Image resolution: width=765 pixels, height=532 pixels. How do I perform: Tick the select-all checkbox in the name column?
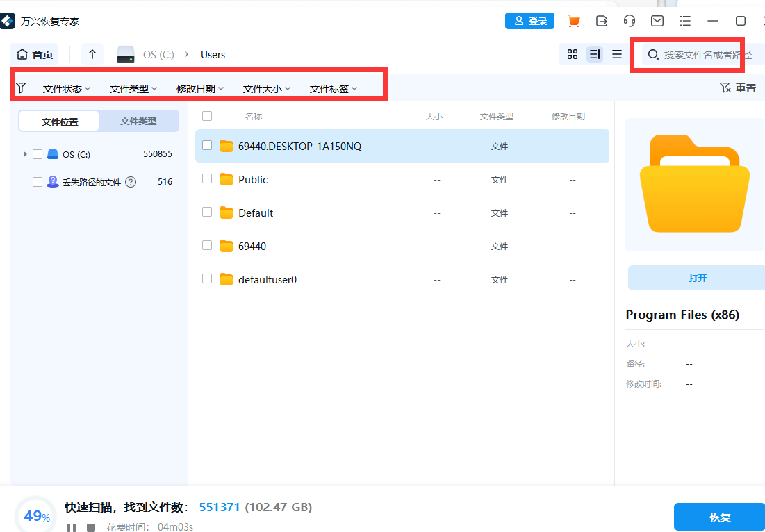[206, 116]
